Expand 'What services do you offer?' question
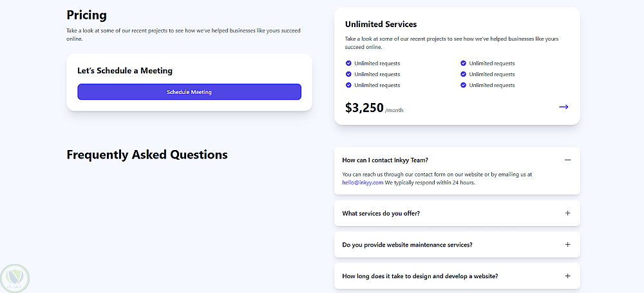Screen dimensions: 644x293 pyautogui.click(x=567, y=213)
